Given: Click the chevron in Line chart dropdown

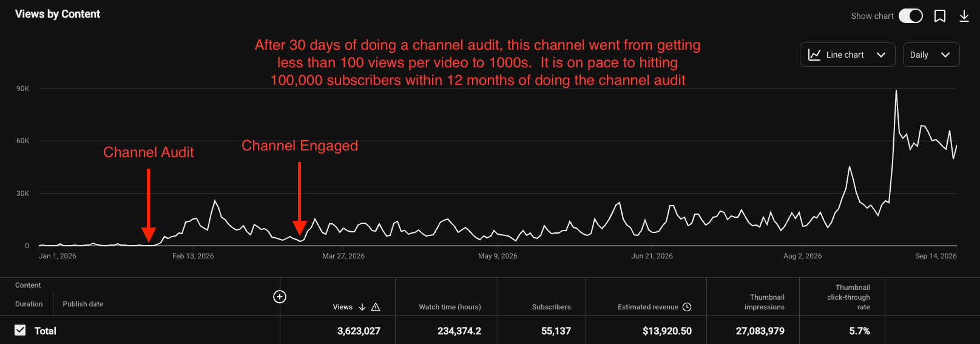Looking at the screenshot, I should [881, 55].
